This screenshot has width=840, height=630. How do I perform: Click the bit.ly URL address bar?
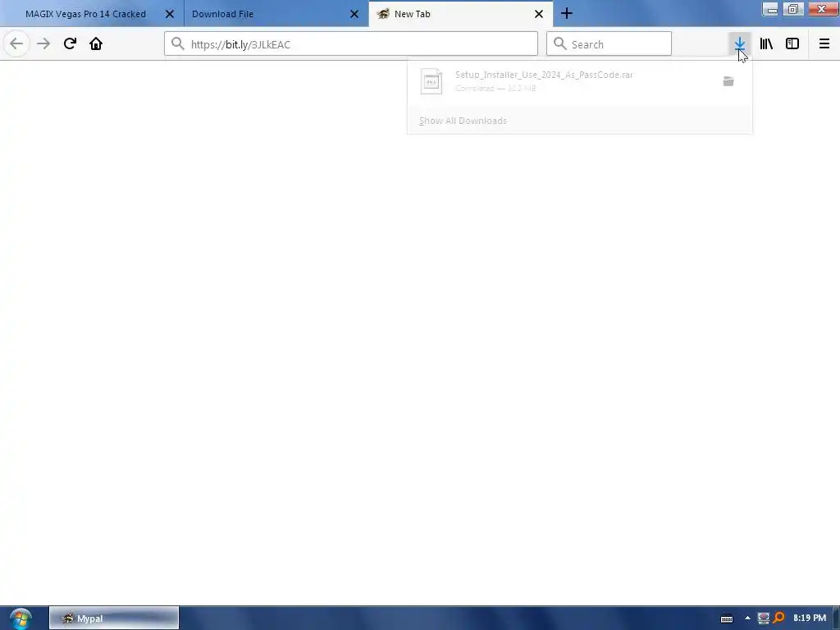351,44
